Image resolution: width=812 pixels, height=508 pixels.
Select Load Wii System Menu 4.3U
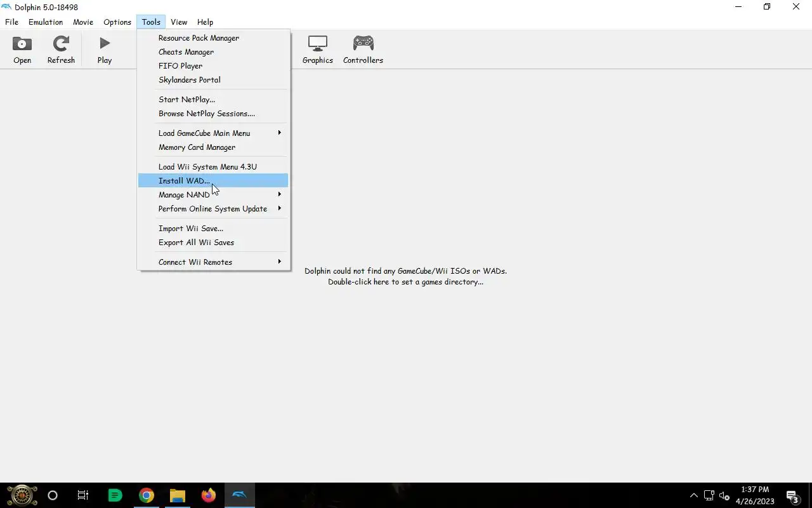(x=213, y=167)
